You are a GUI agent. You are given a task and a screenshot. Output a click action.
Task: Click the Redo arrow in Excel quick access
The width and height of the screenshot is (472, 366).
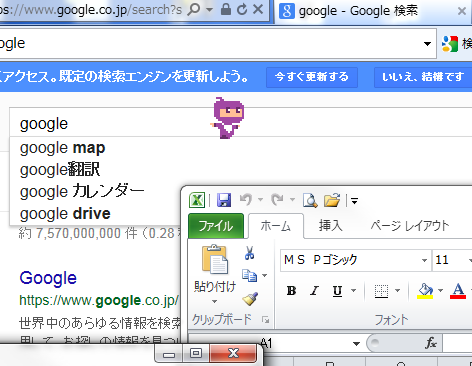pos(277,199)
